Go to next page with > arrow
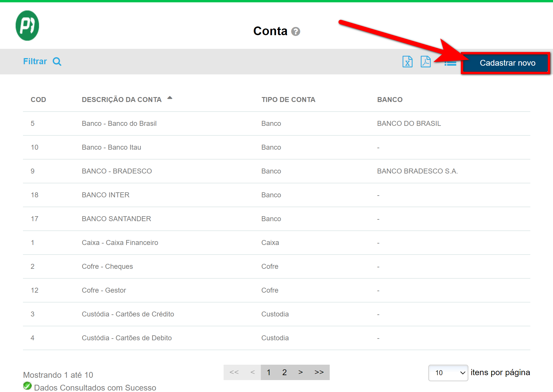Image resolution: width=553 pixels, height=392 pixels. (301, 372)
